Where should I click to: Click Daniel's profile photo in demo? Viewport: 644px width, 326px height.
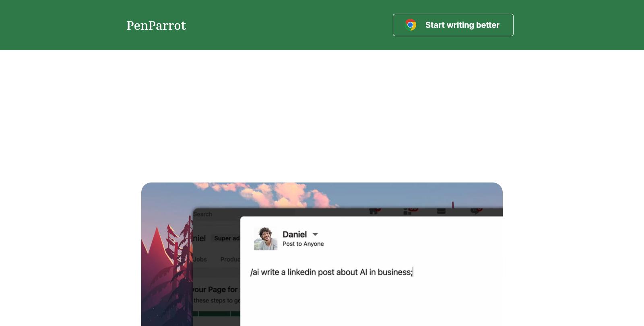(x=266, y=238)
